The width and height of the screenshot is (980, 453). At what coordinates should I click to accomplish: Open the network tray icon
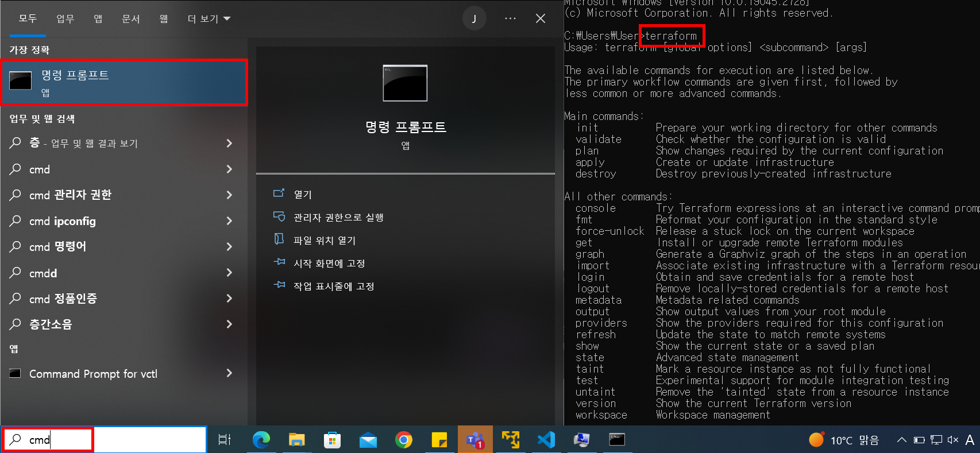click(x=936, y=440)
